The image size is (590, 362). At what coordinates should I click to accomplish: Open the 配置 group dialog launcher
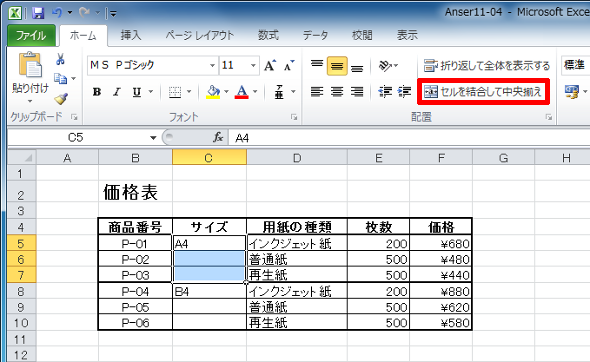(549, 117)
